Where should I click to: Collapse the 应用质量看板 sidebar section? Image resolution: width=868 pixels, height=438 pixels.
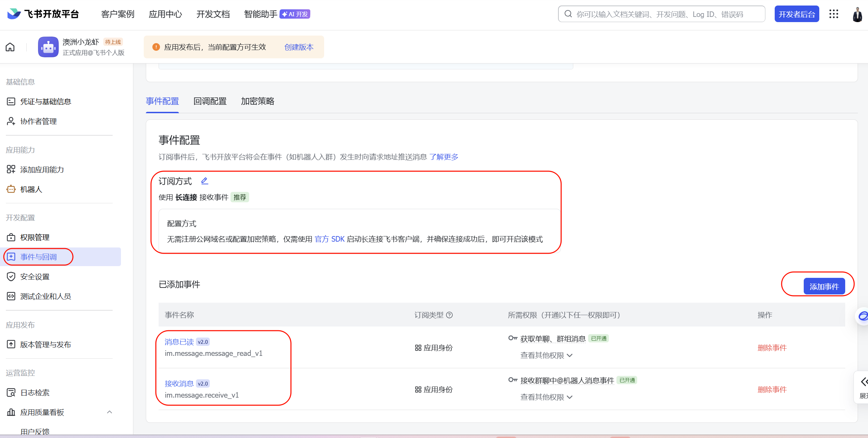pyautogui.click(x=110, y=412)
